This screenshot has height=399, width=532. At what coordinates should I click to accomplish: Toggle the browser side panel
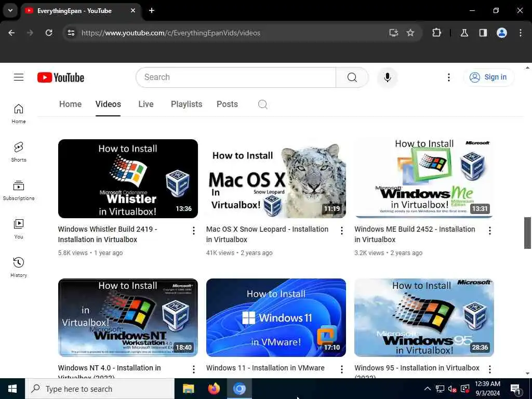click(x=483, y=33)
